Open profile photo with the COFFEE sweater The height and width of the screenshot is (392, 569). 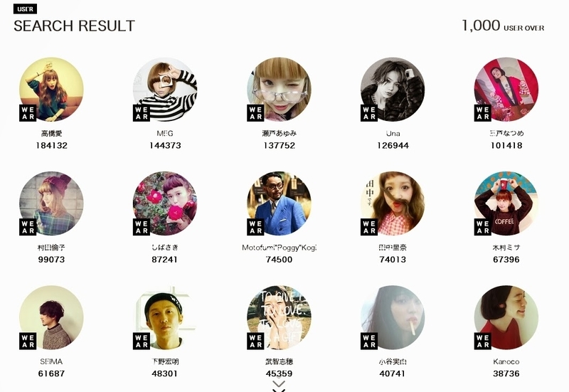pyautogui.click(x=506, y=203)
